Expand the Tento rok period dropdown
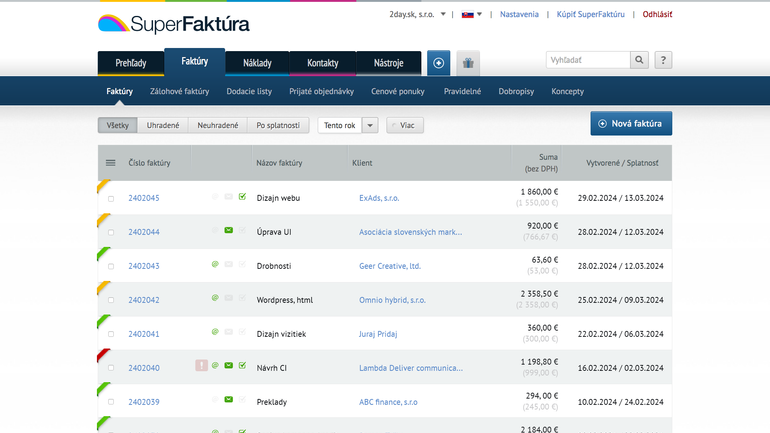Viewport: 770px width, 433px height. (x=370, y=125)
